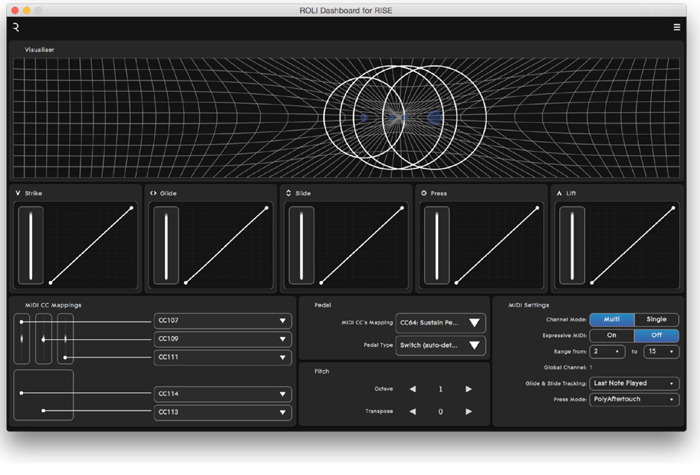Click the Glide response curve graph
Image resolution: width=700 pixels, height=475 pixels.
226,246
